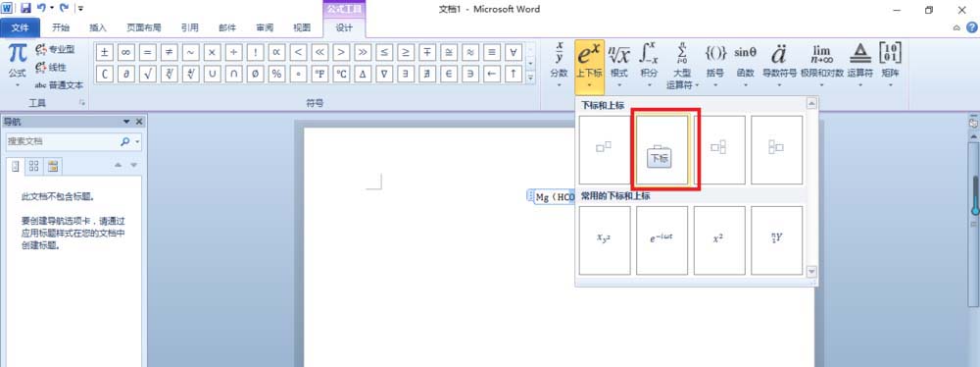The image size is (980, 367).
Task: Switch to the 页面布局 (Page Layout) tab
Action: tap(144, 27)
